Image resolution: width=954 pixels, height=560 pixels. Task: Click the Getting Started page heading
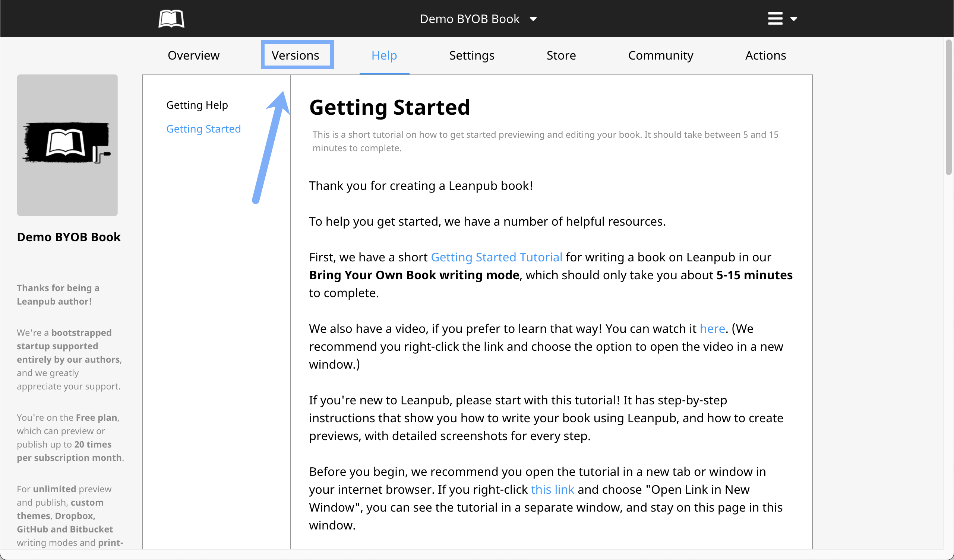pos(389,107)
